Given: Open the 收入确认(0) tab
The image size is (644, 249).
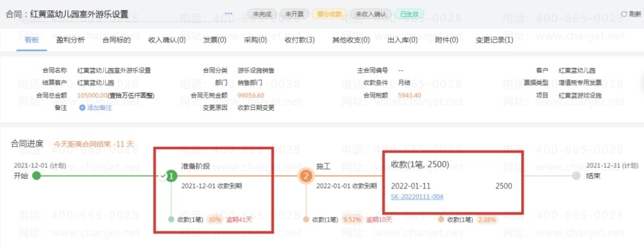Looking at the screenshot, I should click(x=167, y=40).
